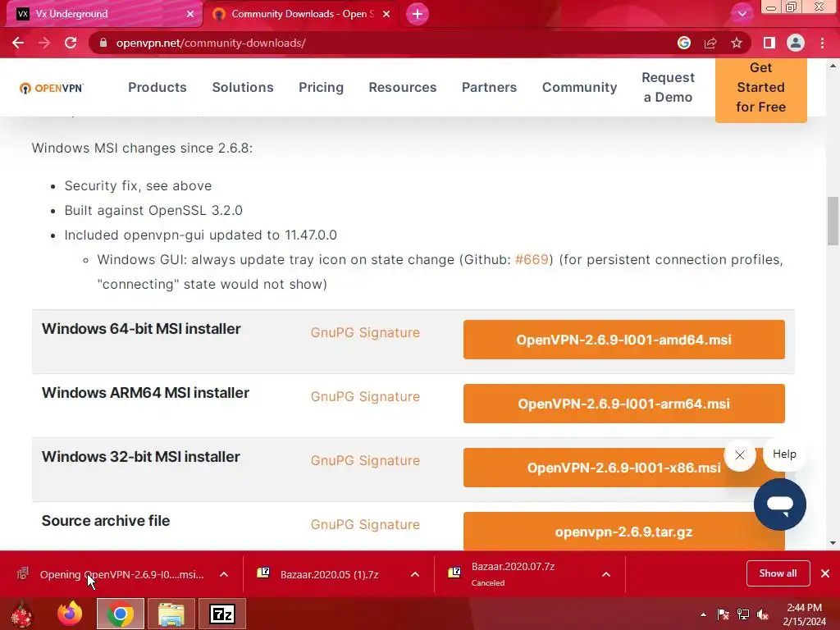Open the tab search dropdown arrow

point(742,14)
